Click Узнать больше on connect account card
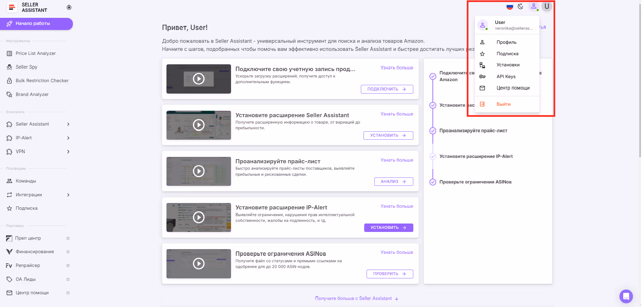The width and height of the screenshot is (644, 307). click(397, 68)
